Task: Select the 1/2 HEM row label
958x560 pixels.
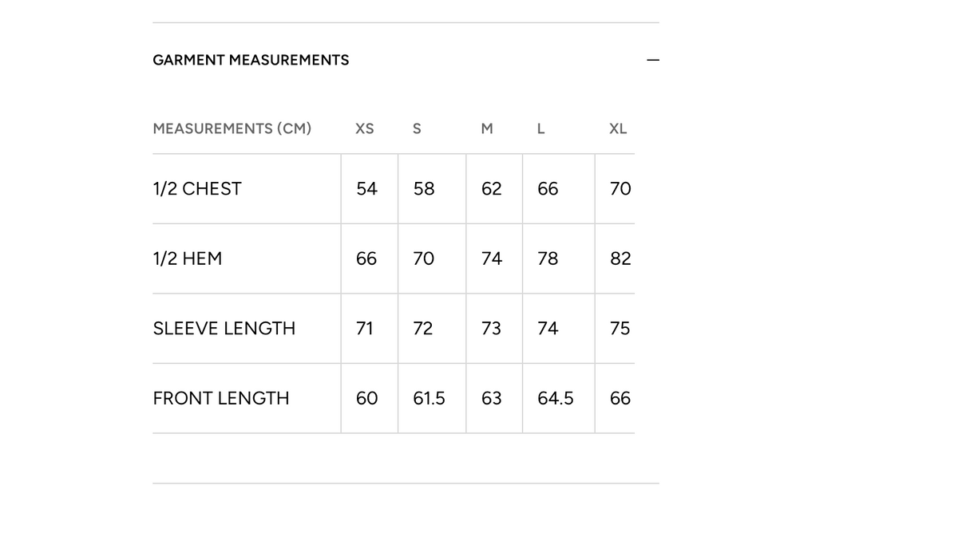Action: [188, 258]
